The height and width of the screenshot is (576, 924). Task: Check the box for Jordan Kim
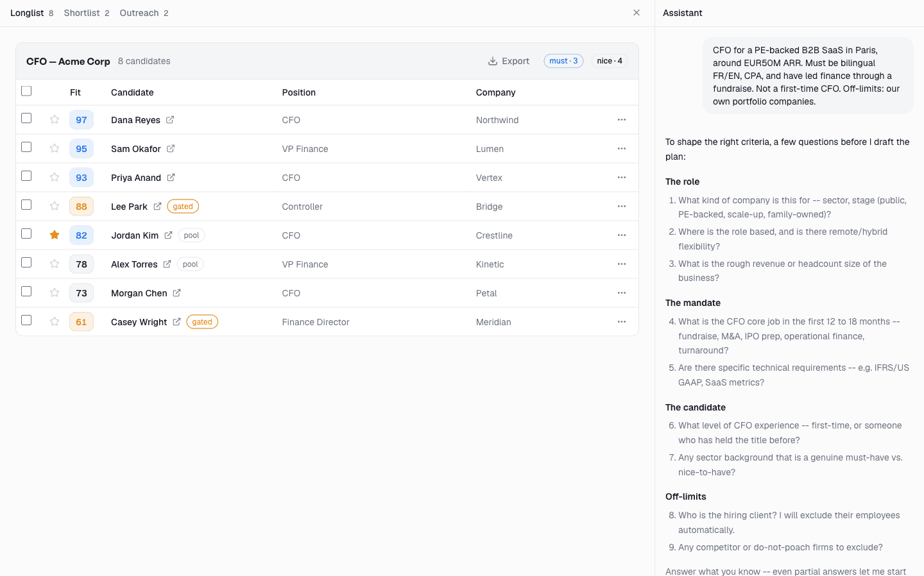(26, 233)
